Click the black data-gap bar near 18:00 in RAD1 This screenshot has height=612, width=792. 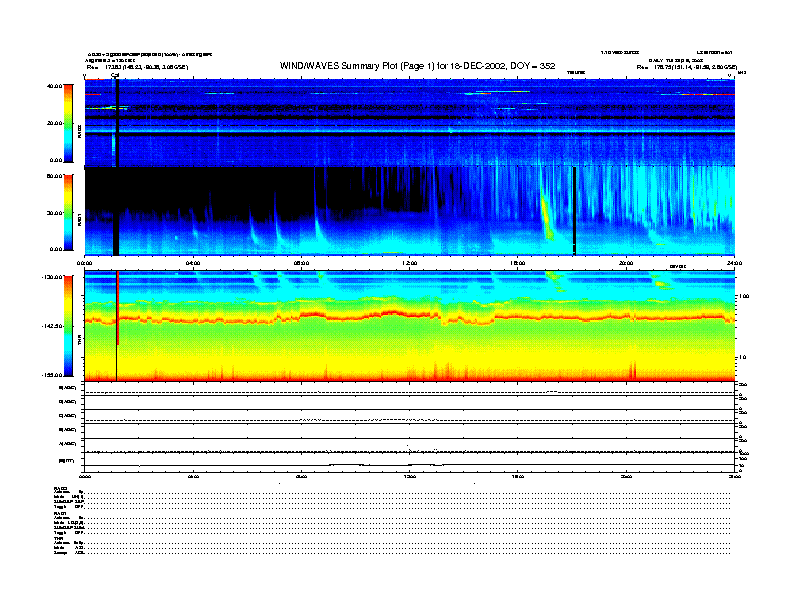574,211
